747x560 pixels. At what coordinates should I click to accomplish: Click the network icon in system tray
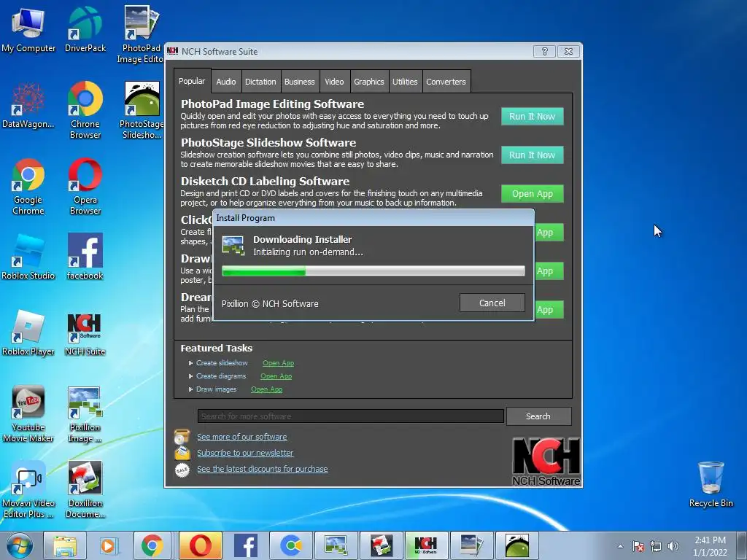coord(656,546)
